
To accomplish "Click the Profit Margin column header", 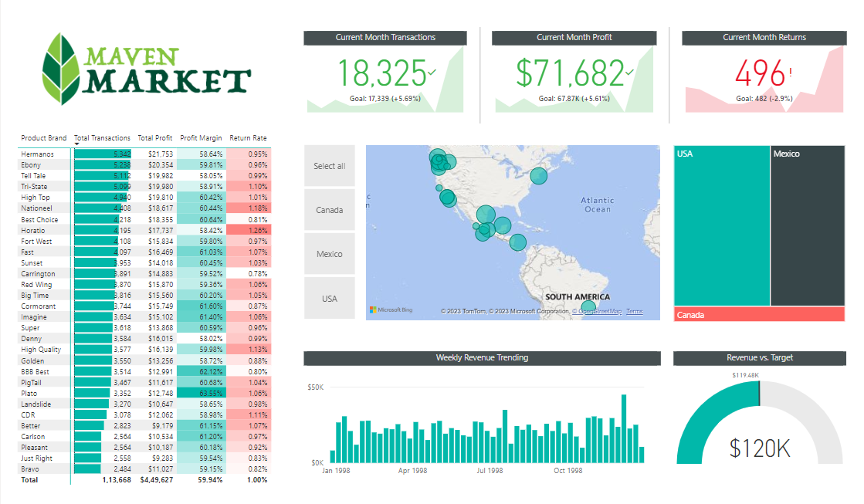I will click(201, 137).
